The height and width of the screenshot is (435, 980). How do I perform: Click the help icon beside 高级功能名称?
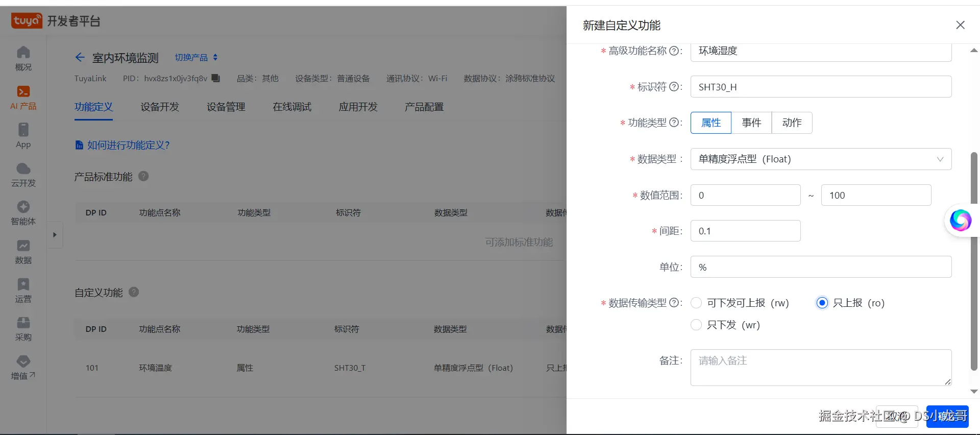tap(674, 51)
